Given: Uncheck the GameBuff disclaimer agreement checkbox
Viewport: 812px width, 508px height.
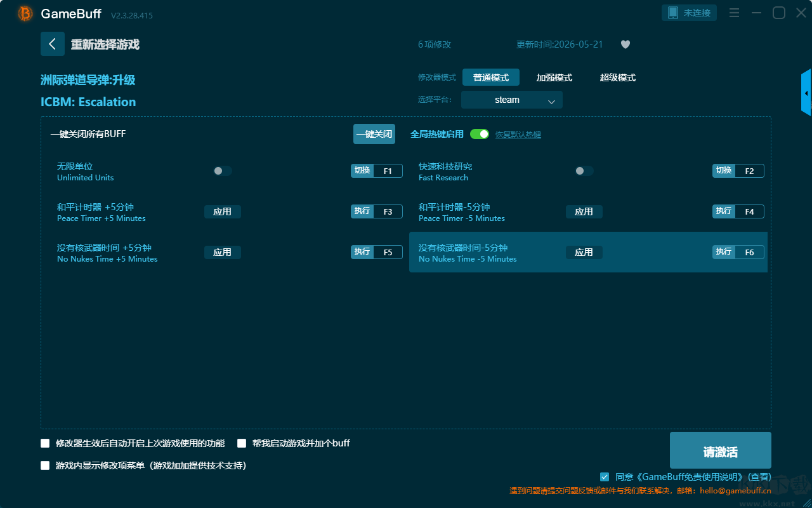Looking at the screenshot, I should pyautogui.click(x=605, y=477).
